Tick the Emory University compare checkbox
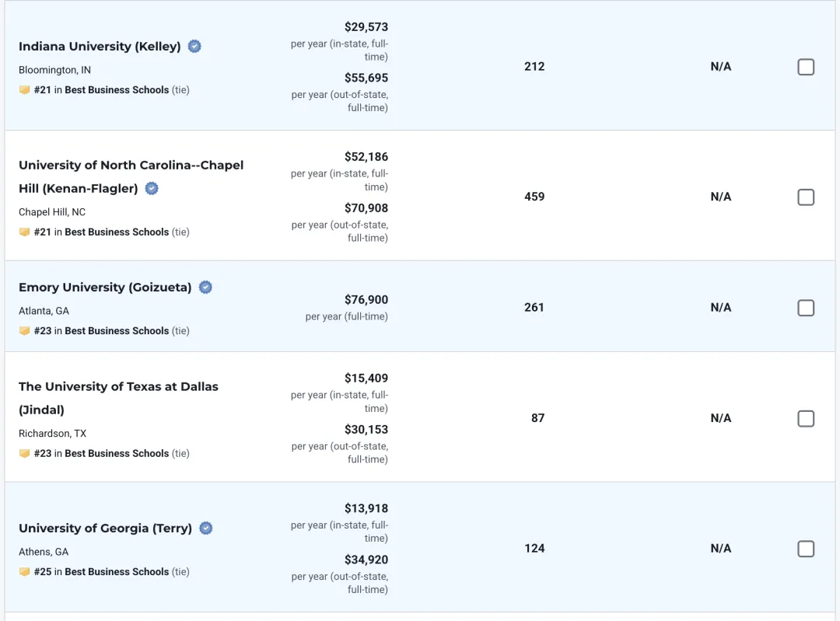This screenshot has width=840, height=621. click(x=806, y=309)
